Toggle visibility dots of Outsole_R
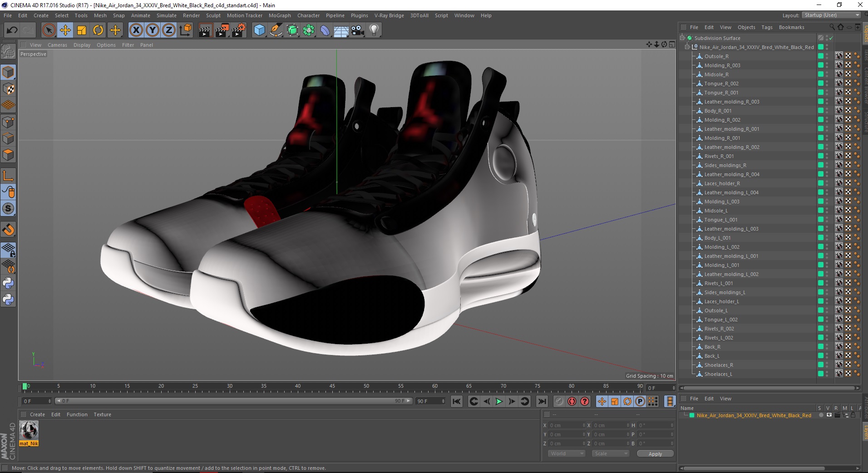 827,56
